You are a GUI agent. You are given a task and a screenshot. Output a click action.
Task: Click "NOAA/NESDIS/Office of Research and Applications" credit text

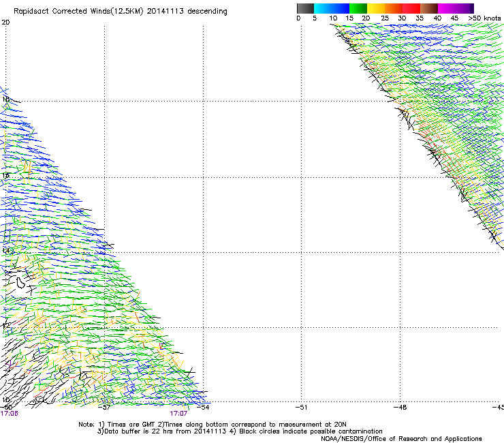point(401,439)
